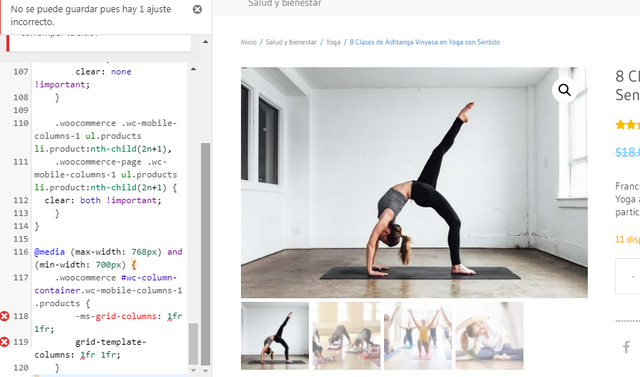Open the magnifier zoom on product image
The height and width of the screenshot is (377, 640).
click(x=564, y=90)
